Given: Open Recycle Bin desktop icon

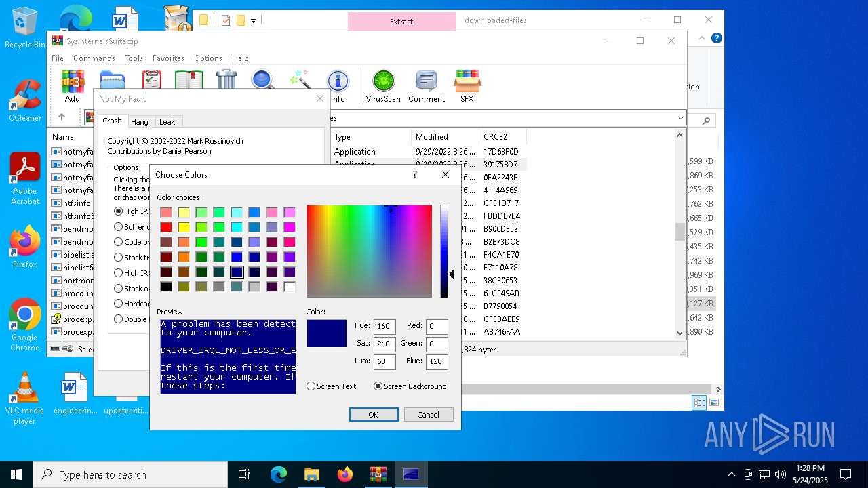Looking at the screenshot, I should (25, 28).
